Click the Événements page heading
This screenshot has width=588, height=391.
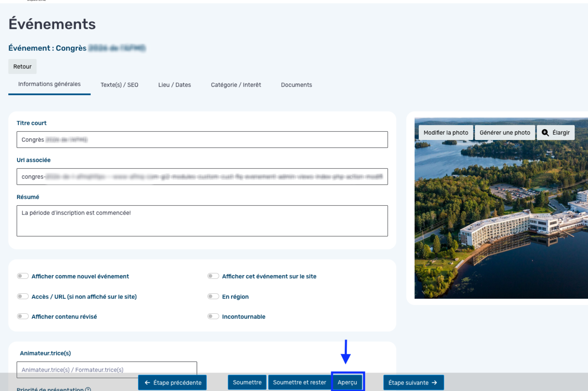pyautogui.click(x=52, y=24)
